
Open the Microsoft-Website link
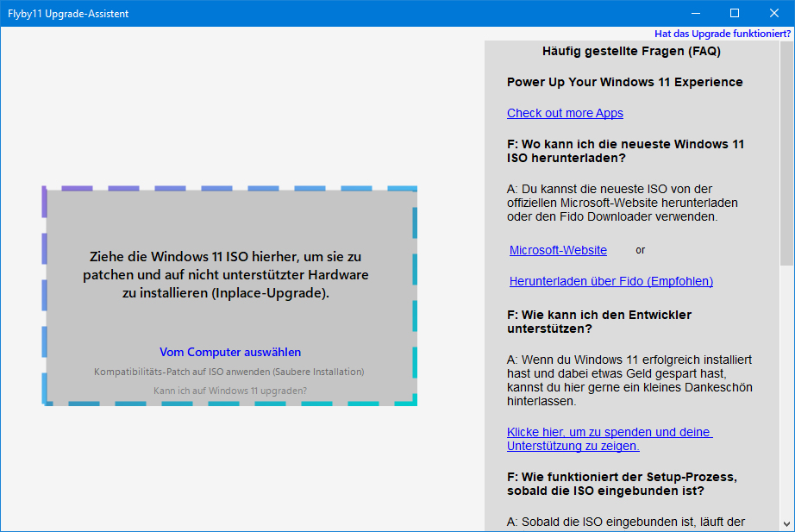(x=558, y=250)
